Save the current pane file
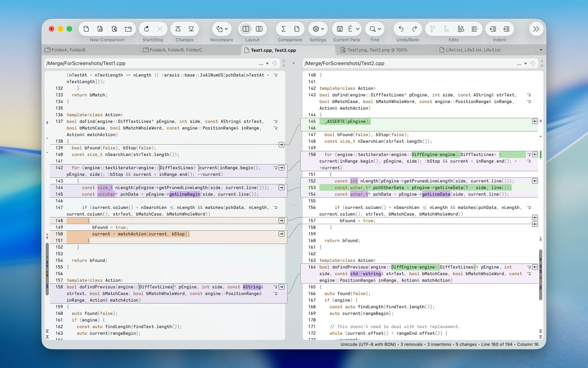 point(340,29)
